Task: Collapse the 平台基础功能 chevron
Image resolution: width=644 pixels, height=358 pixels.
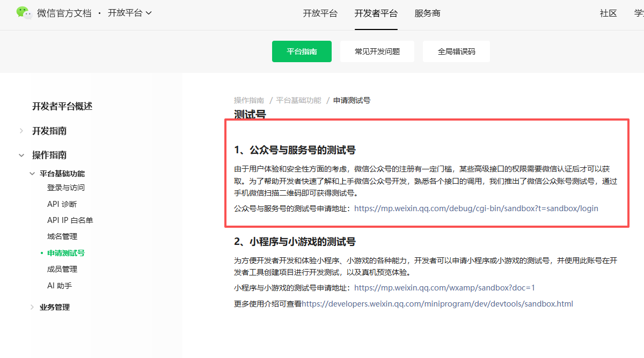Action: click(32, 174)
